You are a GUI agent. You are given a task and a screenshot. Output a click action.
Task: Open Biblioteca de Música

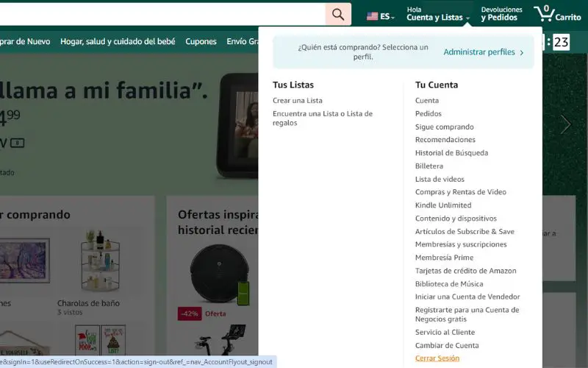(449, 284)
